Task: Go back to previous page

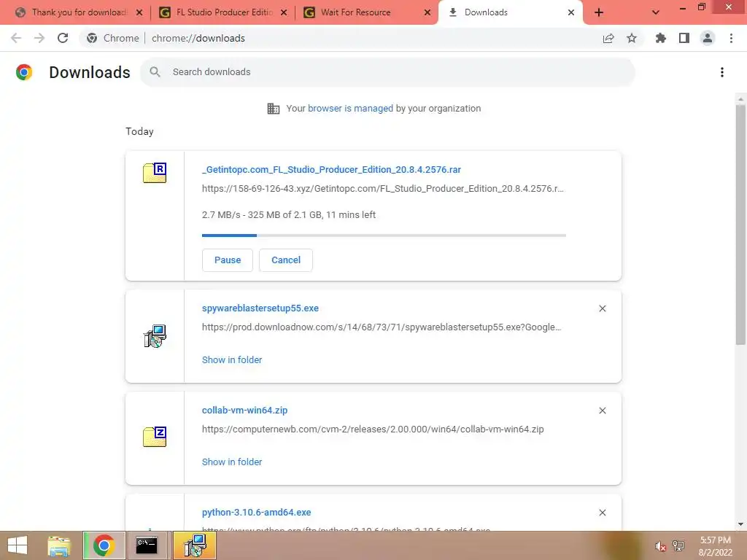Action: coord(16,38)
